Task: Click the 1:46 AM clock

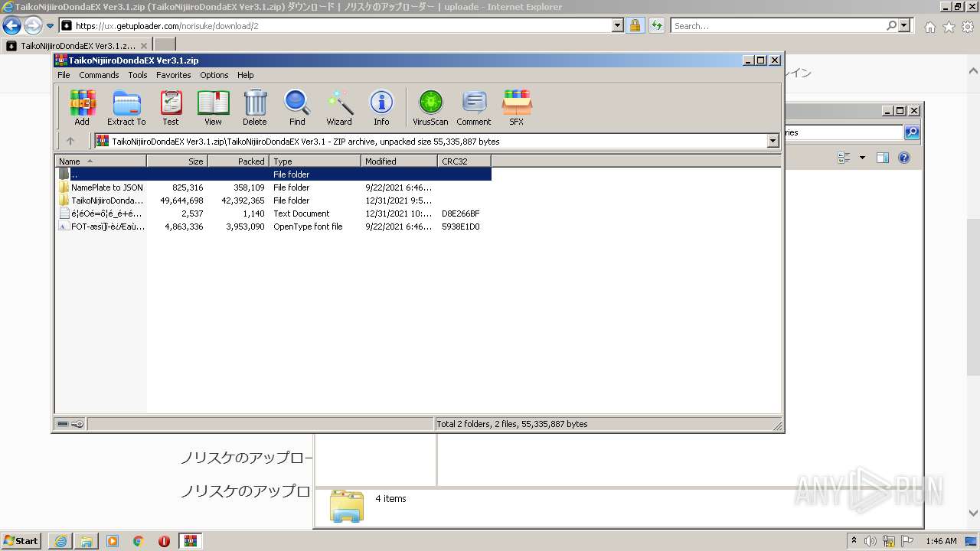Action: click(941, 541)
